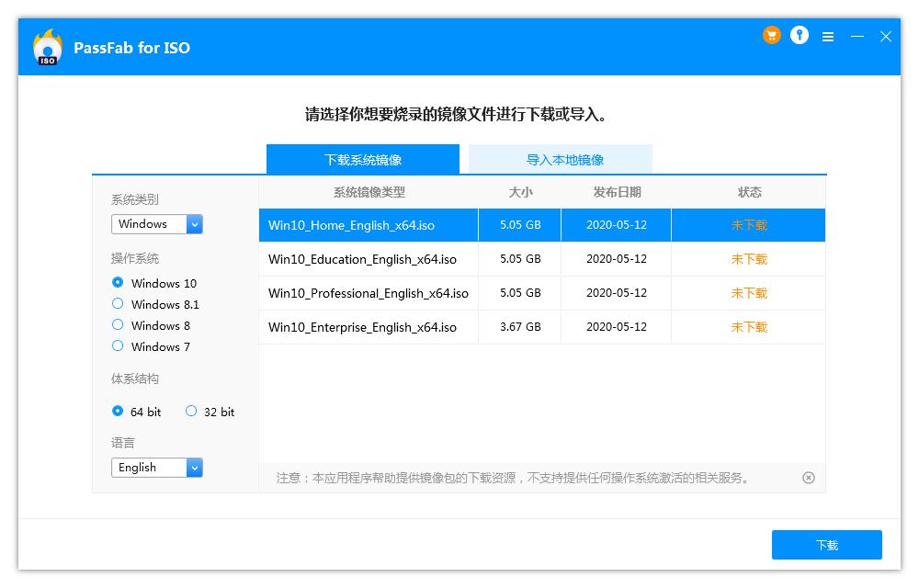Open the key registration icon
Image resolution: width=919 pixels, height=588 pixels.
[800, 36]
